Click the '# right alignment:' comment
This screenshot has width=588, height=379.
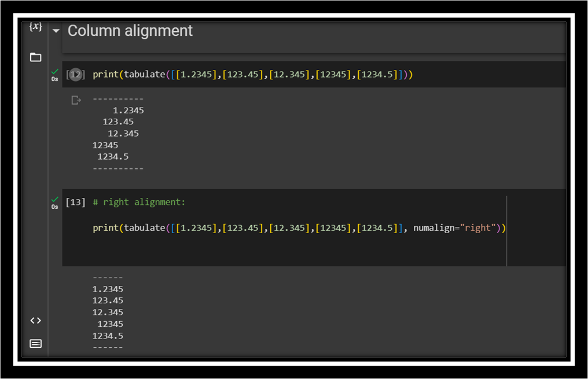click(x=139, y=202)
